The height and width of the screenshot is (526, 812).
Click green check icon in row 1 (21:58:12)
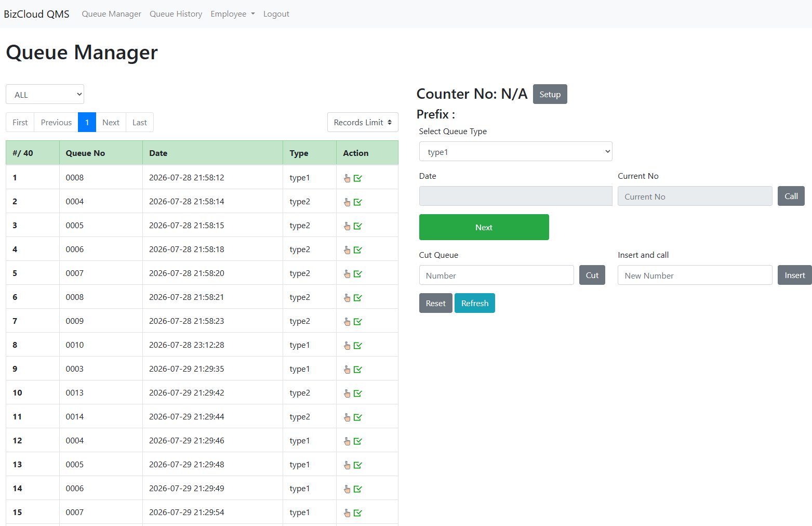tap(358, 178)
